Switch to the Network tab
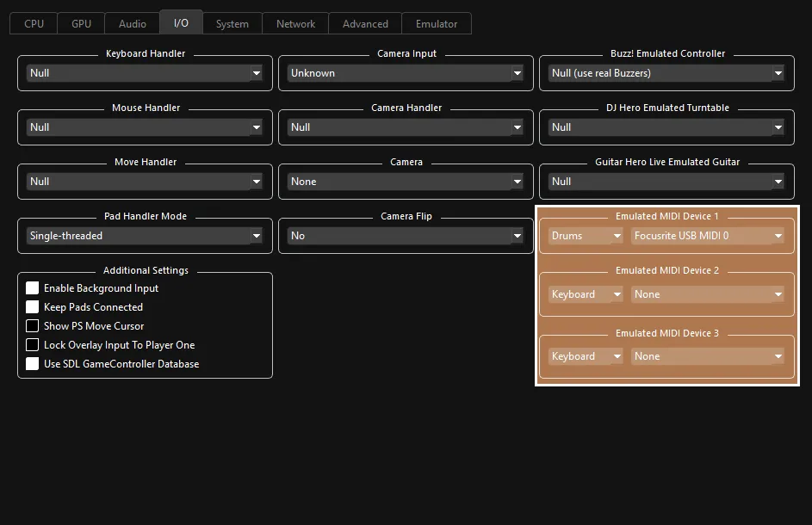The width and height of the screenshot is (812, 525). pyautogui.click(x=295, y=23)
